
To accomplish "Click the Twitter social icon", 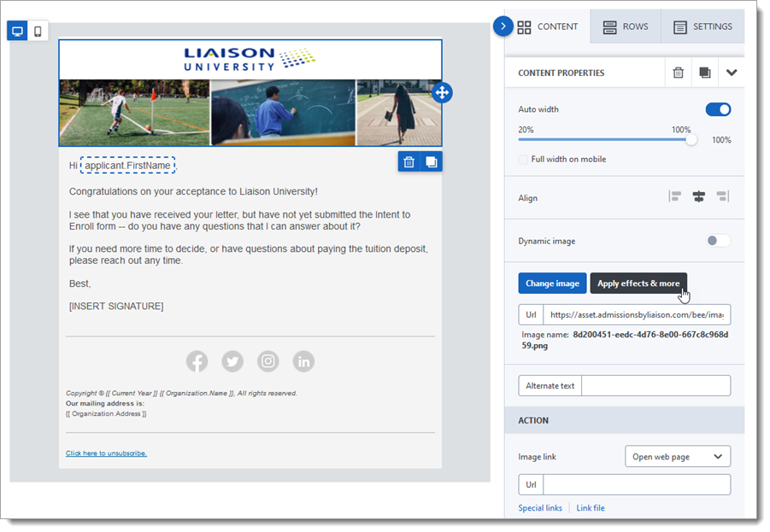I will coord(232,362).
